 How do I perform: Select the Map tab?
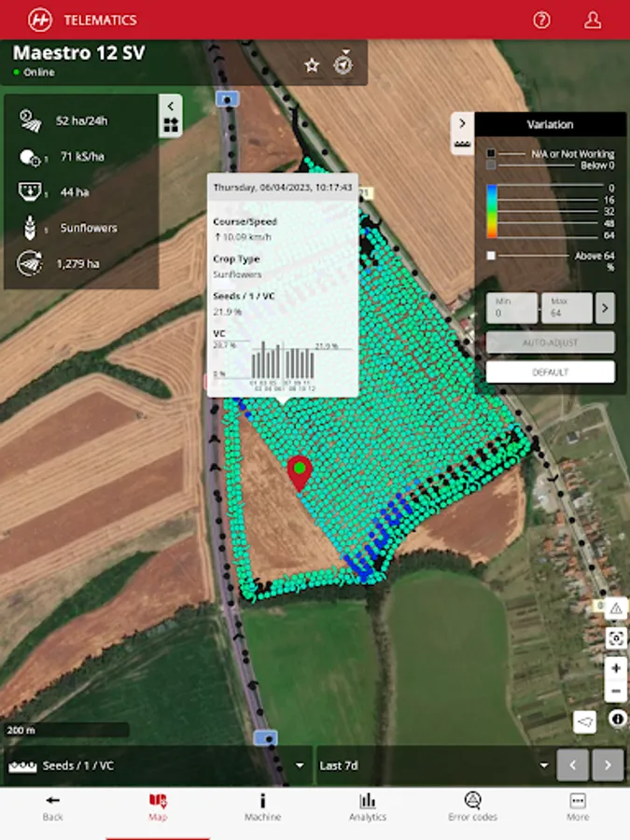[158, 808]
